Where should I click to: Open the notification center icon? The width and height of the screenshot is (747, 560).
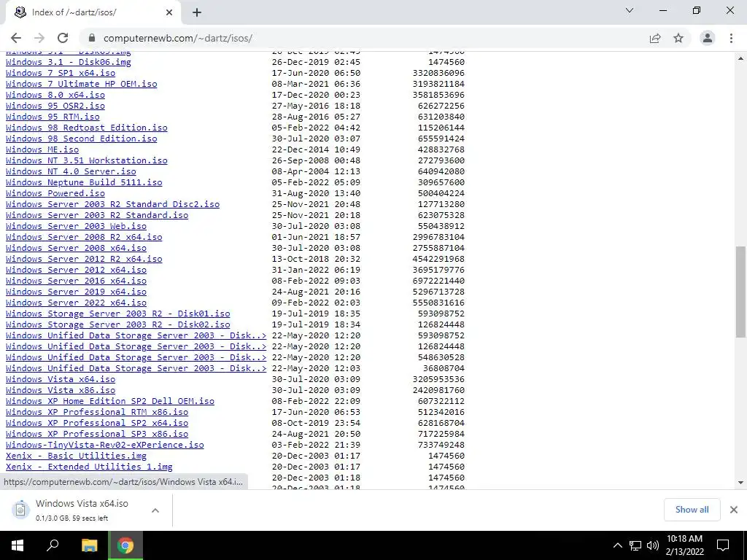click(x=723, y=545)
